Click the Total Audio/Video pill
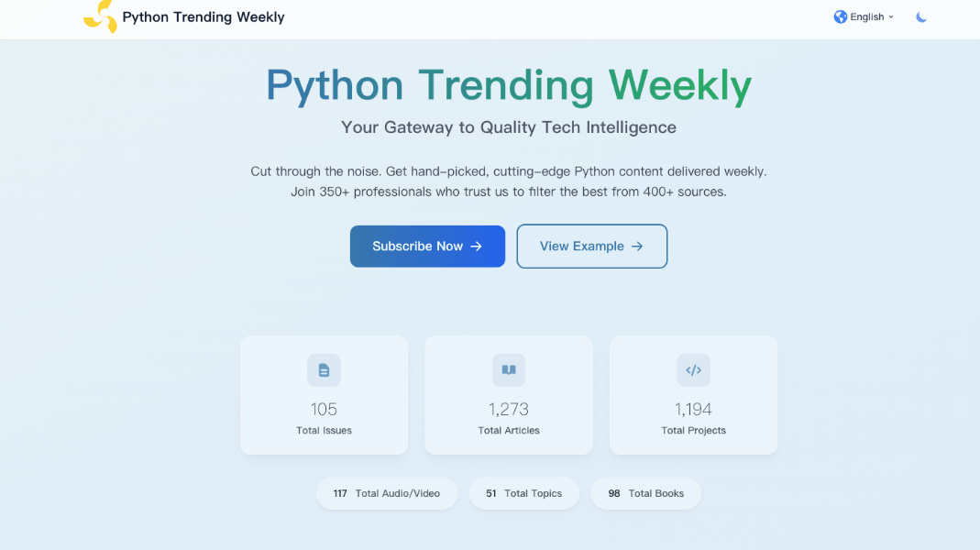Viewport: 980px width, 550px height. click(x=387, y=493)
